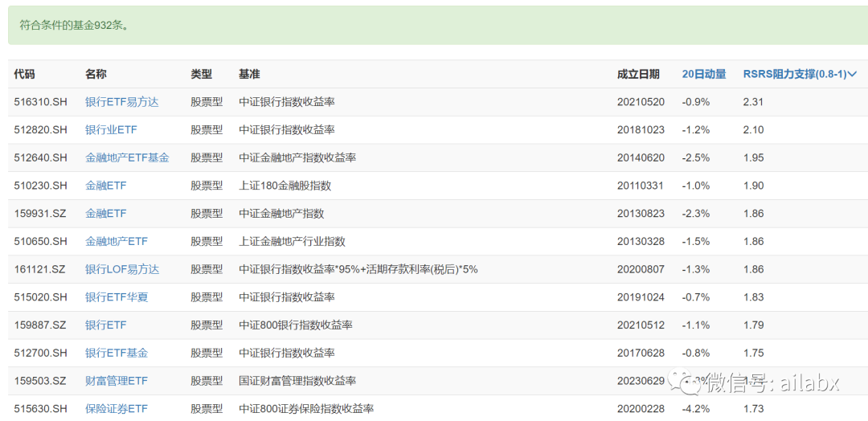The width and height of the screenshot is (868, 421).
Task: Click benchmark 中证金融地产指数收益率
Action: coord(297,157)
